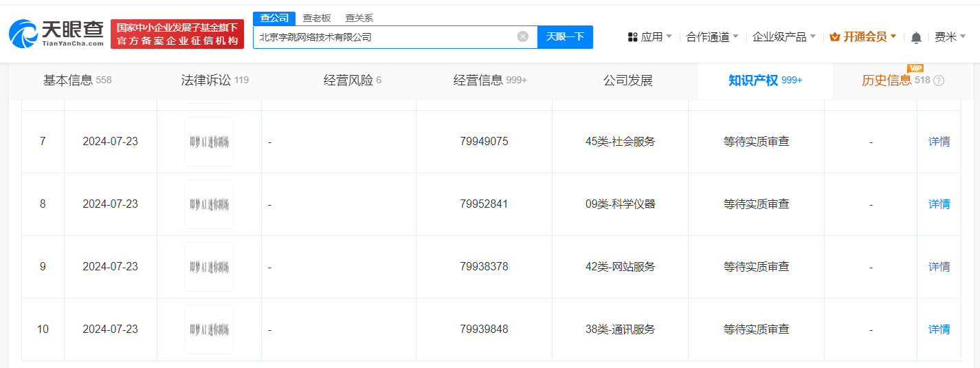Expand the 合作通道 dropdown
Screen dimensions: 980x368
click(x=712, y=37)
